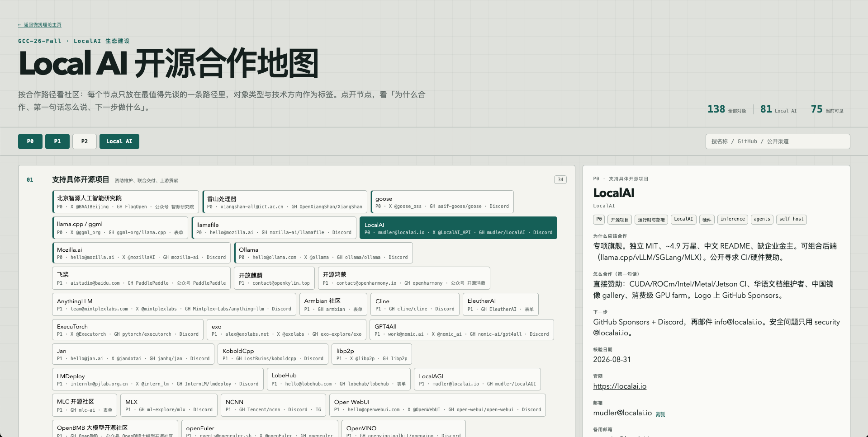Select the Armbian 社区 card

(333, 304)
